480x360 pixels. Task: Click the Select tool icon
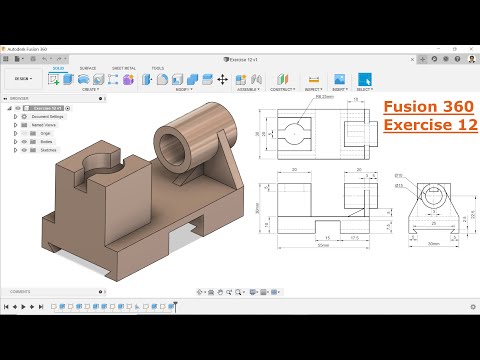point(365,79)
